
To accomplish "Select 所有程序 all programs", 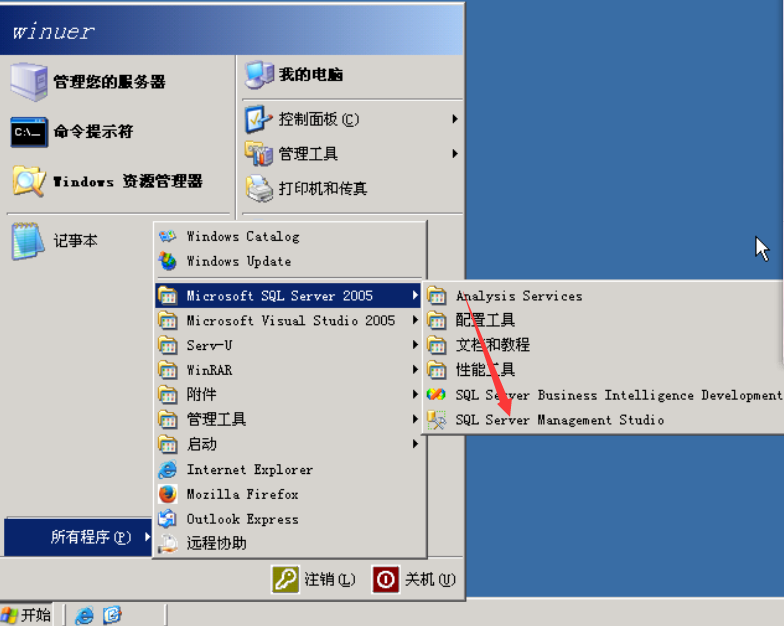I will point(78,537).
